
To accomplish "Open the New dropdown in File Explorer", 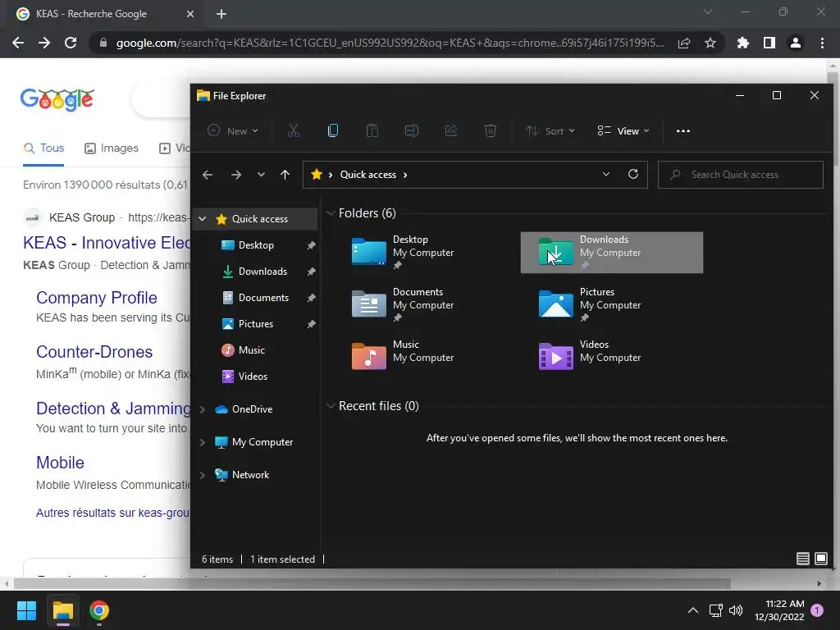I will (233, 130).
